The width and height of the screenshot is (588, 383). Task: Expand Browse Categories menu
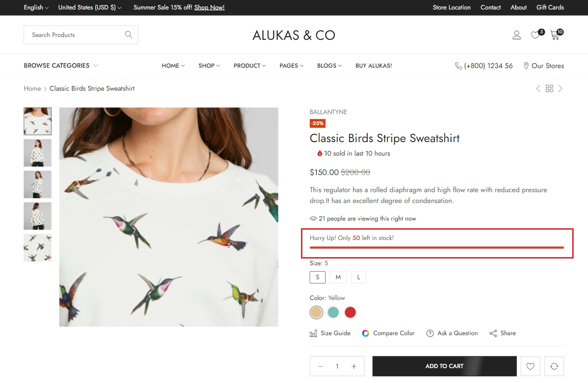point(61,65)
